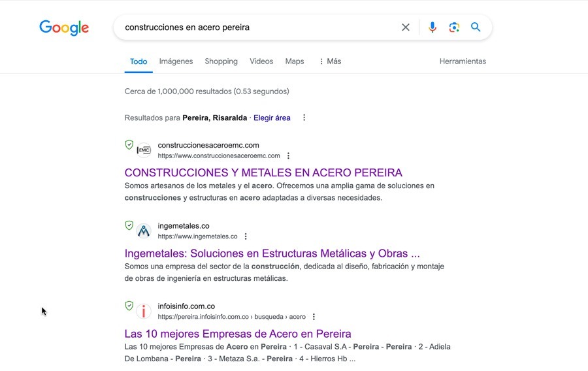Image resolution: width=588 pixels, height=371 pixels.
Task: Start voice search with microphone icon
Action: click(x=432, y=27)
